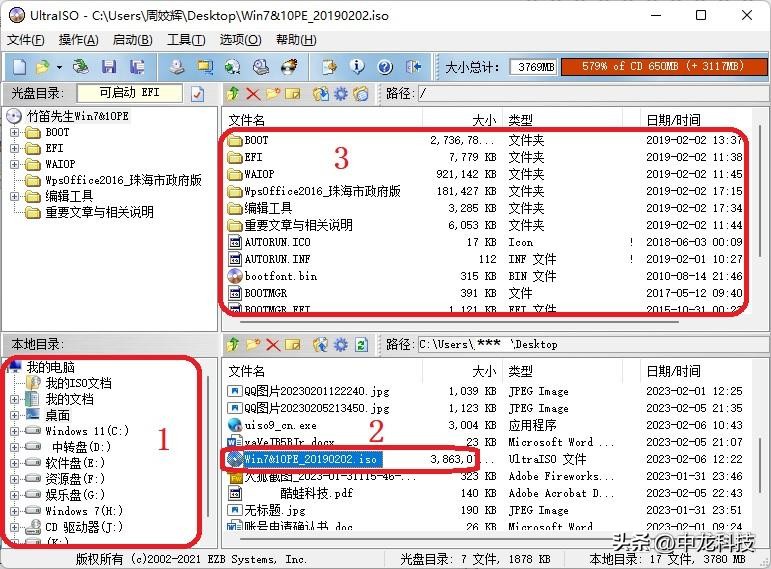Click the blue question mark Help icon
This screenshot has height=569, width=771.
click(385, 66)
